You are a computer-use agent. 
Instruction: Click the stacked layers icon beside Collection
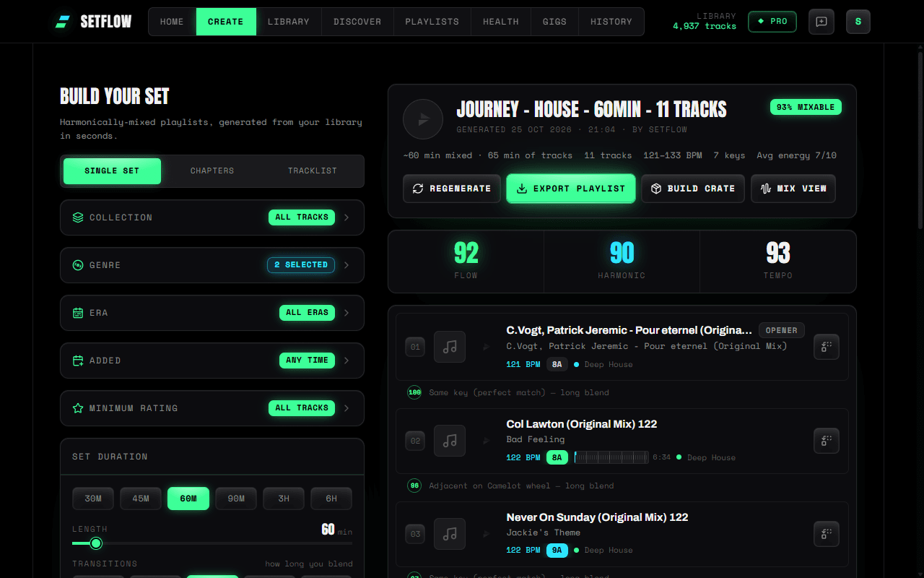(x=78, y=217)
